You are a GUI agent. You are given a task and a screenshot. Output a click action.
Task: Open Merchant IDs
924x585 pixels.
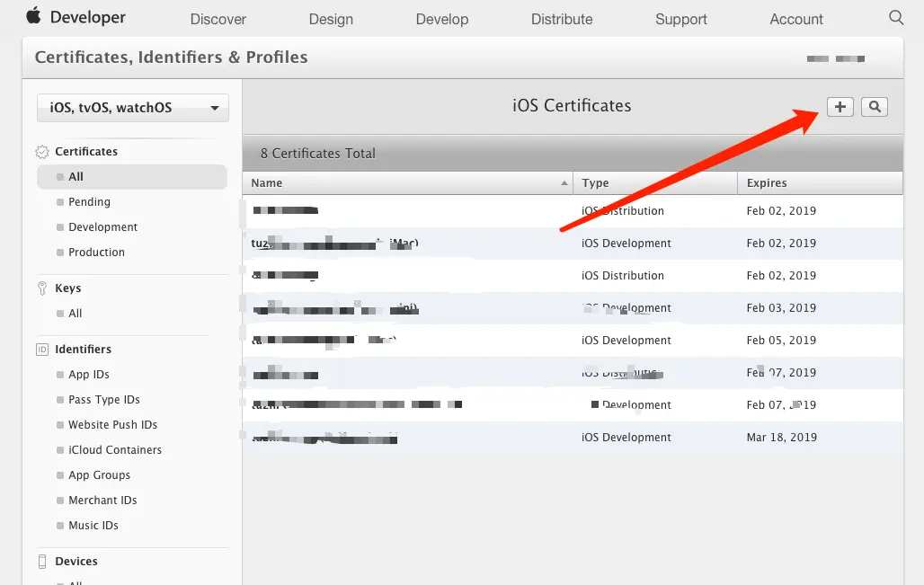coord(102,501)
